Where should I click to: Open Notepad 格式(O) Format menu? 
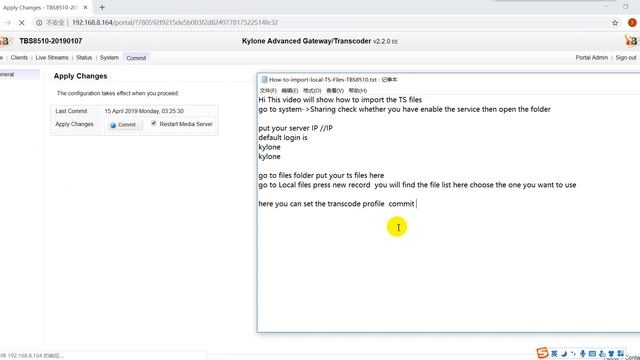(312, 91)
